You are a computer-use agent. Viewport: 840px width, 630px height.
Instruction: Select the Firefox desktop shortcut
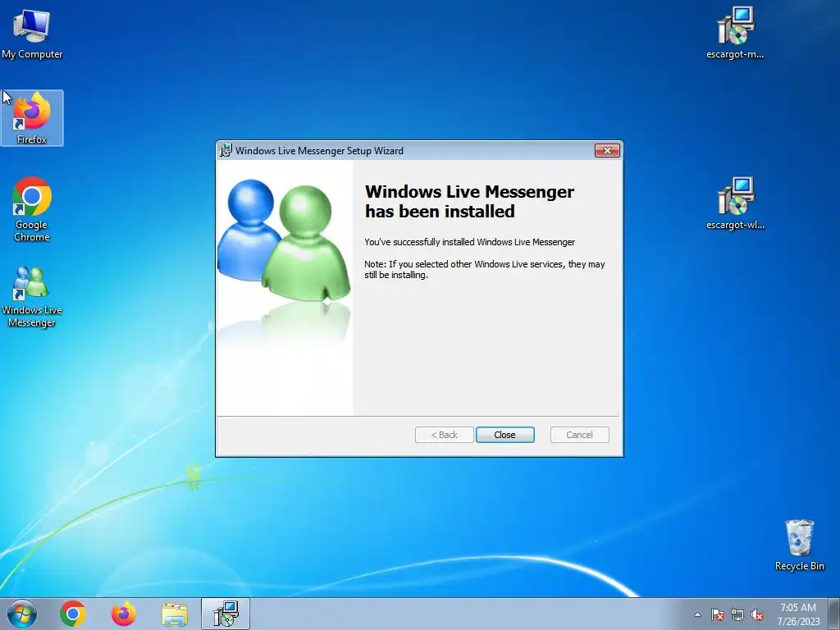[32, 118]
